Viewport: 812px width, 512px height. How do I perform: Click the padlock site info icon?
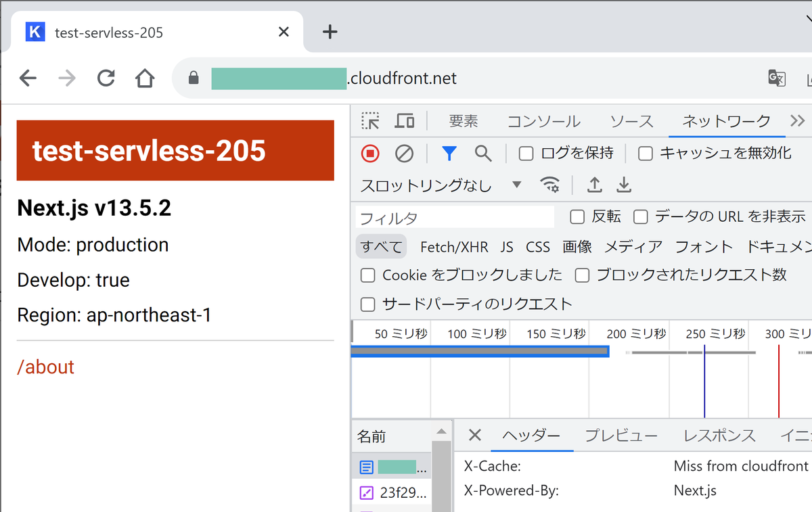click(x=194, y=78)
